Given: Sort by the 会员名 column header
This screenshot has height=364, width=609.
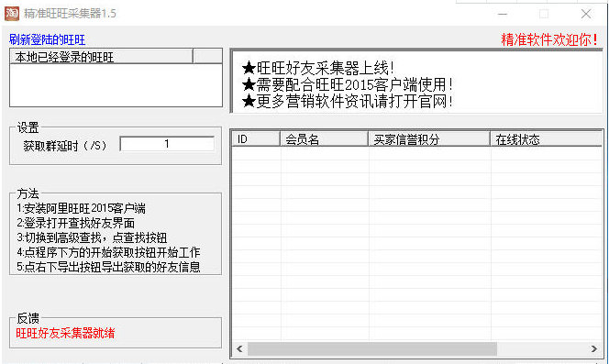Looking at the screenshot, I should pyautogui.click(x=325, y=139).
